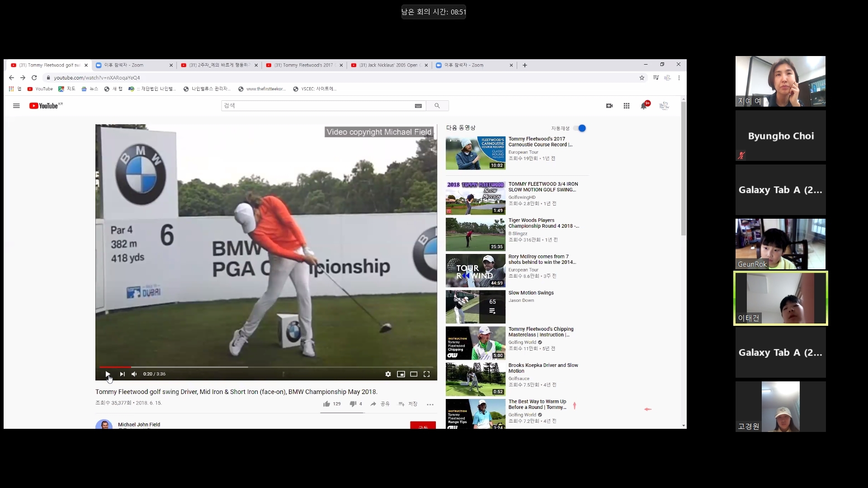The width and height of the screenshot is (868, 488).
Task: Click the YouTube search input field
Action: point(316,106)
